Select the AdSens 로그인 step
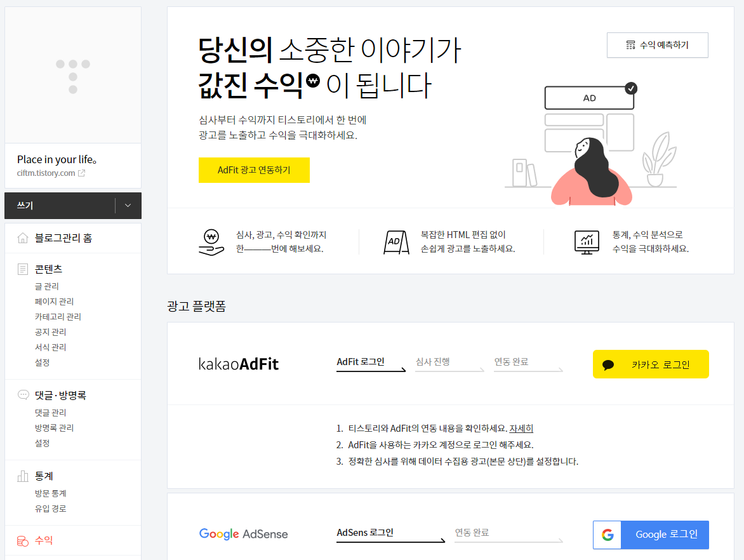The height and width of the screenshot is (560, 744). point(390,535)
